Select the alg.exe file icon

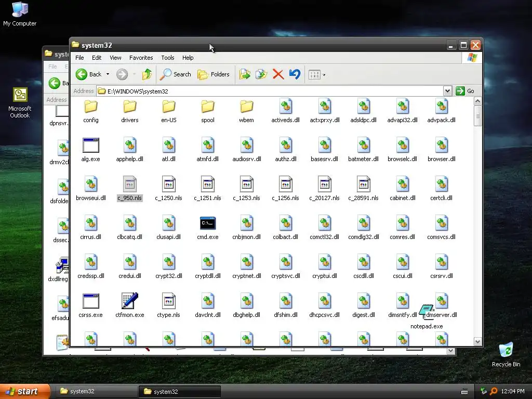(91, 145)
